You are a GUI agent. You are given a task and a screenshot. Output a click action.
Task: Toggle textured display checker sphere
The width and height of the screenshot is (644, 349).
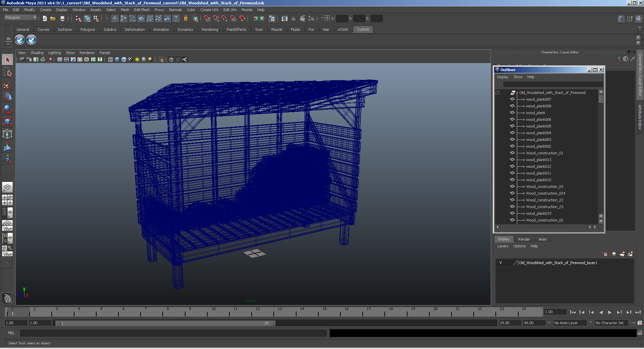(x=130, y=59)
